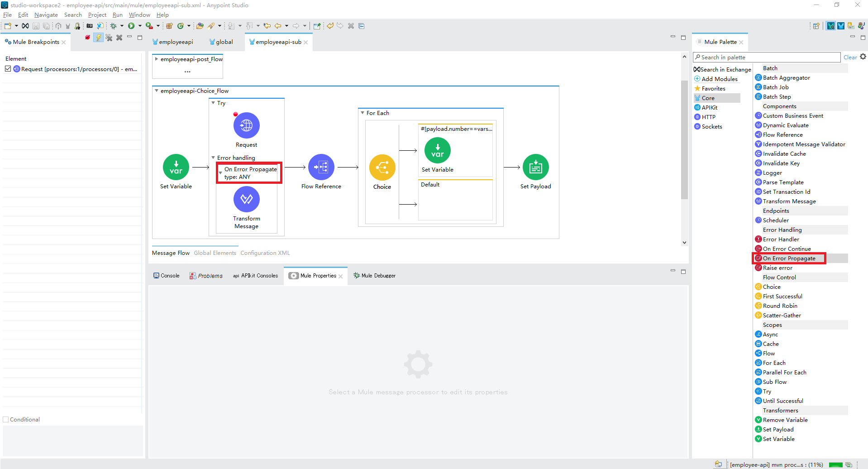Screen dimensions: 868x469
Task: Open the Run button dropdown arrow
Action: click(140, 26)
